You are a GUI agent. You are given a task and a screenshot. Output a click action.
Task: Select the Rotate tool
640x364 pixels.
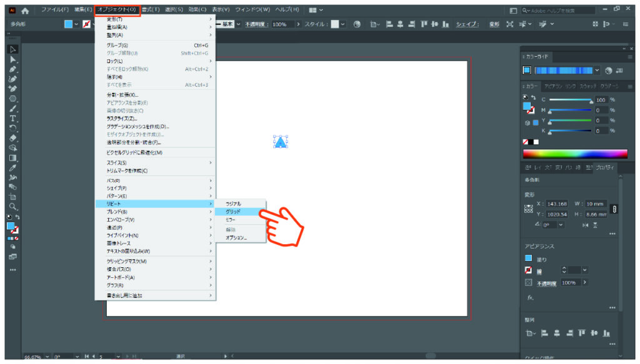click(12, 129)
